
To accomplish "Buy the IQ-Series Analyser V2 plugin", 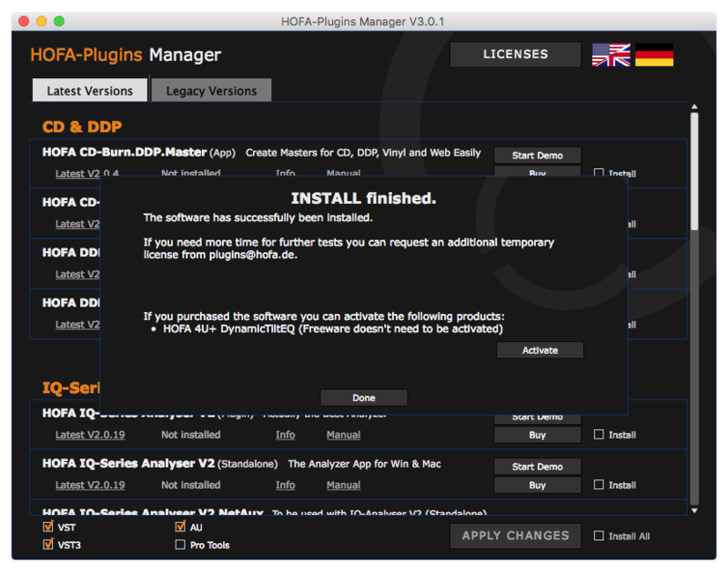I will pyautogui.click(x=537, y=435).
